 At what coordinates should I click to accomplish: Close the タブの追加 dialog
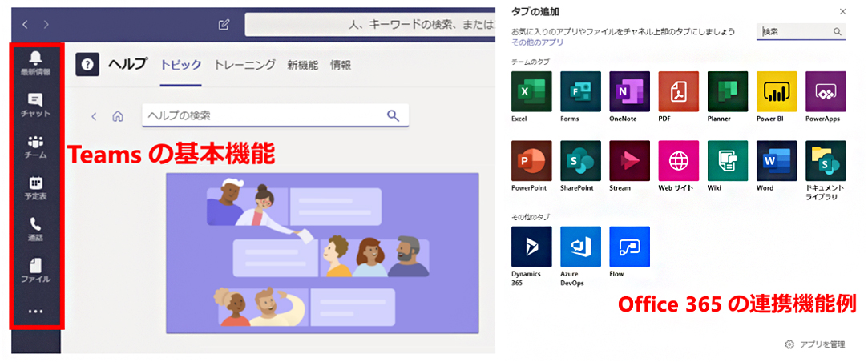coord(842,11)
